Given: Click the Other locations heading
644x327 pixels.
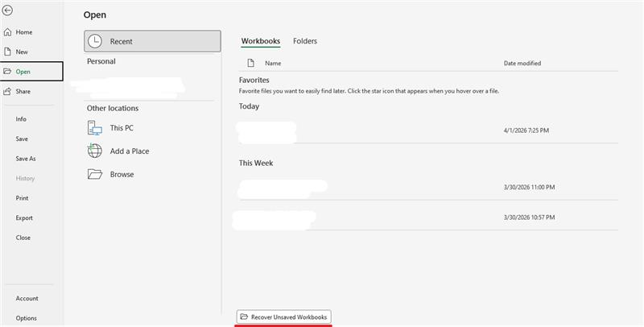Looking at the screenshot, I should 113,109.
